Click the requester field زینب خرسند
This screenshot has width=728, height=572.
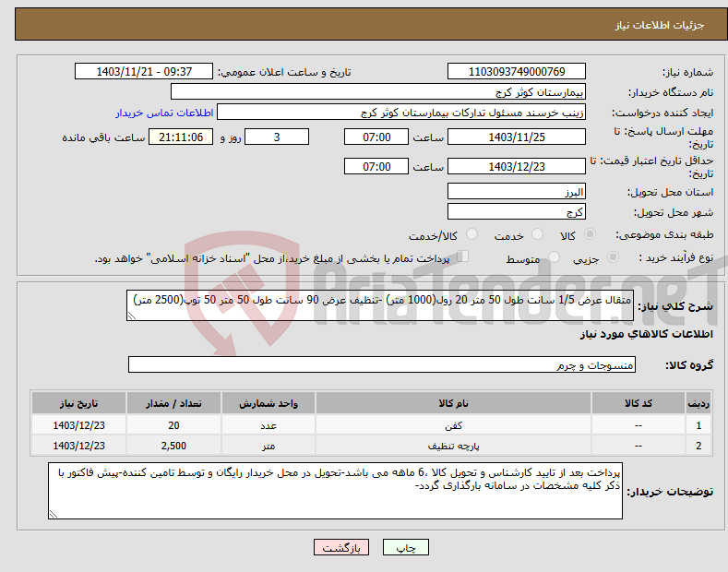pos(401,113)
